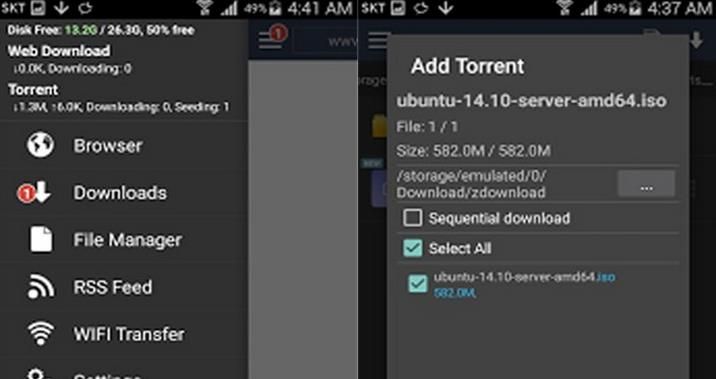Image resolution: width=716 pixels, height=379 pixels.
Task: Enable Sequential download checkbox
Action: pyautogui.click(x=412, y=218)
